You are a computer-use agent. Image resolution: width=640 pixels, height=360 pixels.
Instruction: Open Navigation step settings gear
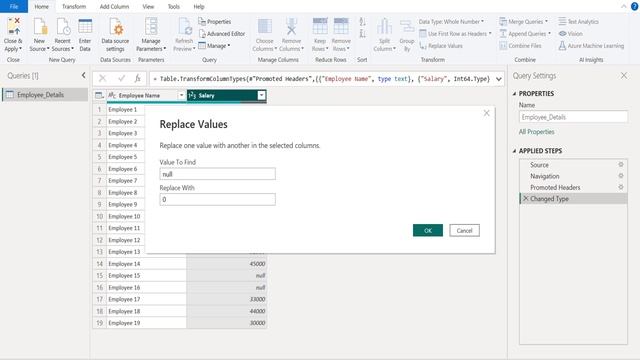coord(621,176)
